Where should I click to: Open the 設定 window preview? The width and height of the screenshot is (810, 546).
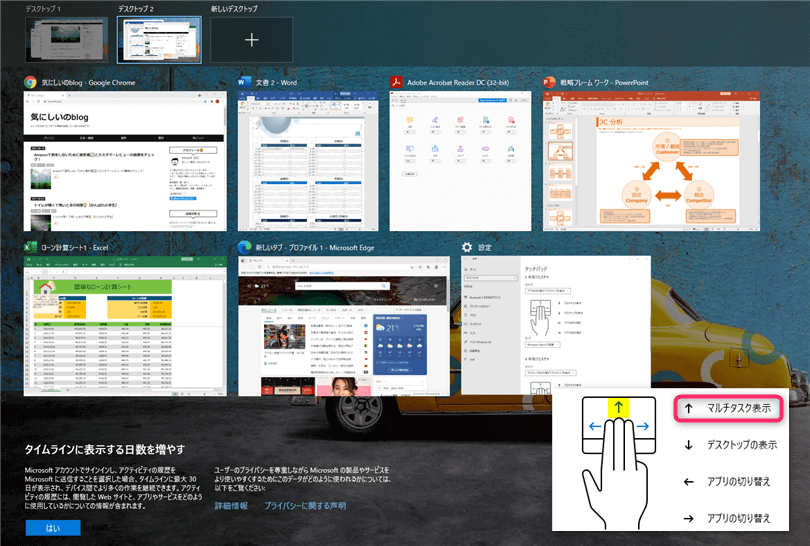click(x=556, y=325)
